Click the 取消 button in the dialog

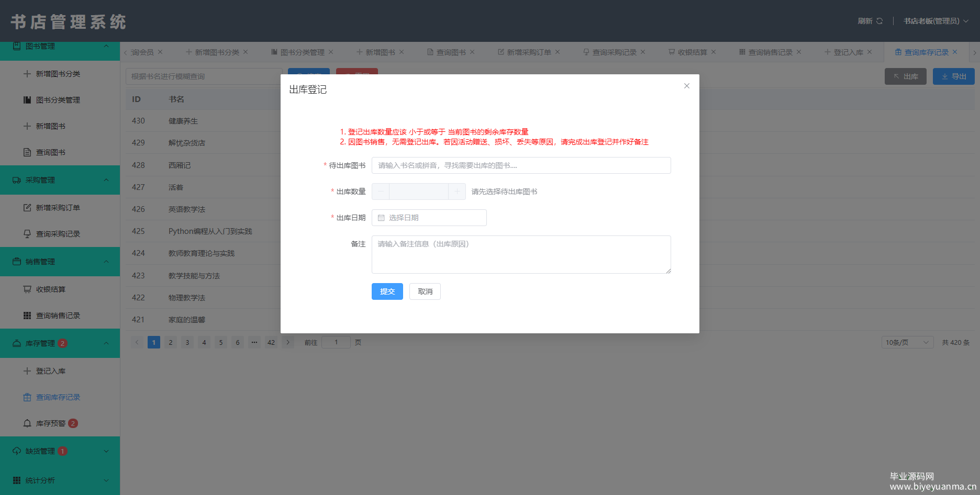pos(425,291)
